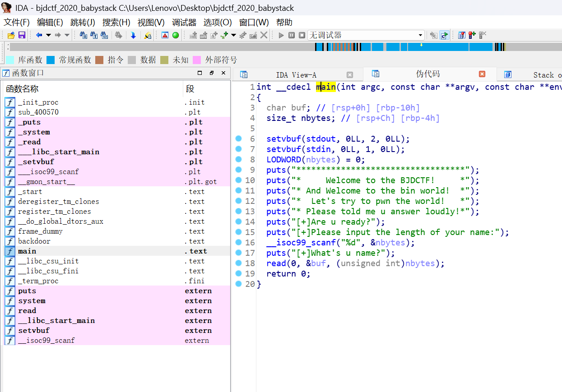Click the breakpoint list toolbar icon
This screenshot has height=392, width=562.
[x=461, y=35]
